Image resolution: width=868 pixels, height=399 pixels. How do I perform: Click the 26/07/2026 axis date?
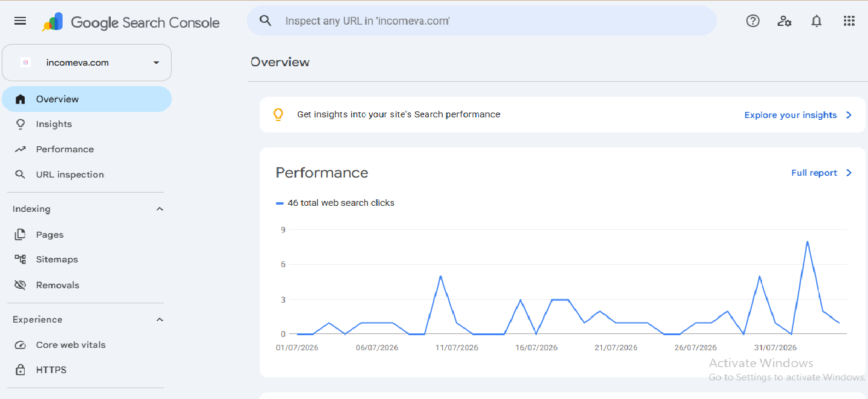[x=695, y=348]
